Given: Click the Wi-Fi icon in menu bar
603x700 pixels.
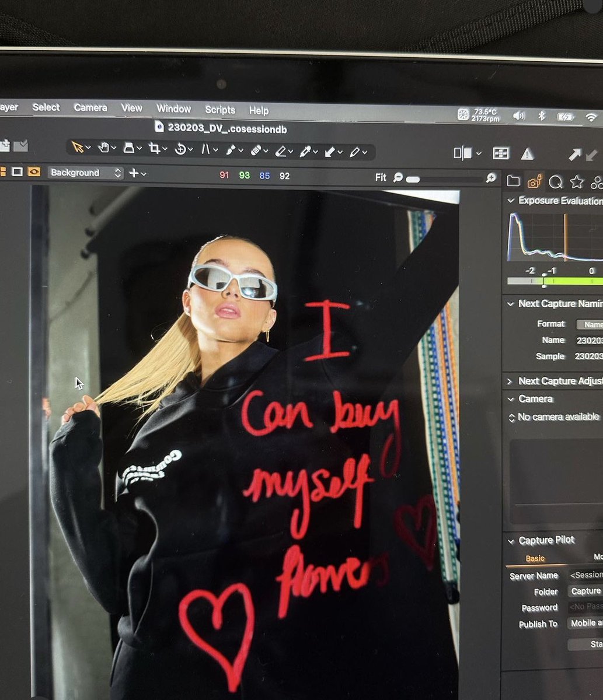Looking at the screenshot, I should tap(591, 117).
